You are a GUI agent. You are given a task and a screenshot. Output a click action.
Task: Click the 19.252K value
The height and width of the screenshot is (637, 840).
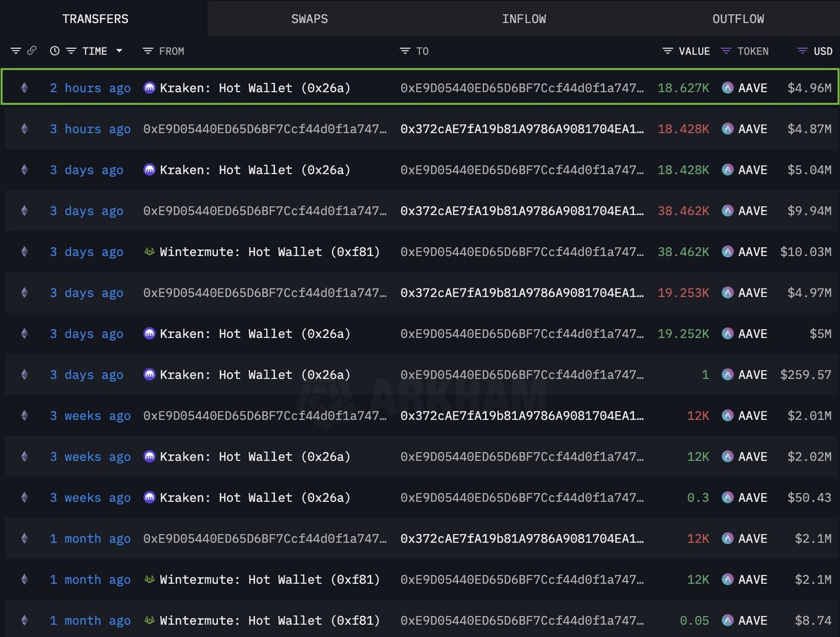click(683, 334)
